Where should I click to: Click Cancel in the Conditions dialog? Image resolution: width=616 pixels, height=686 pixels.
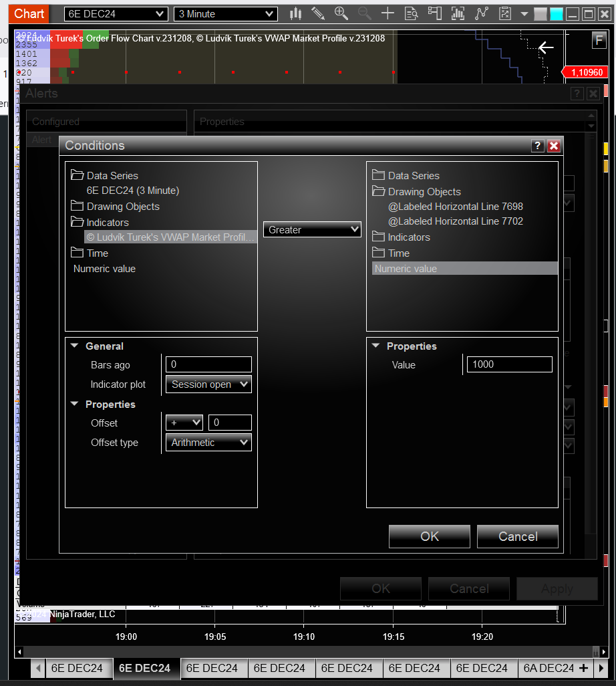(x=518, y=536)
